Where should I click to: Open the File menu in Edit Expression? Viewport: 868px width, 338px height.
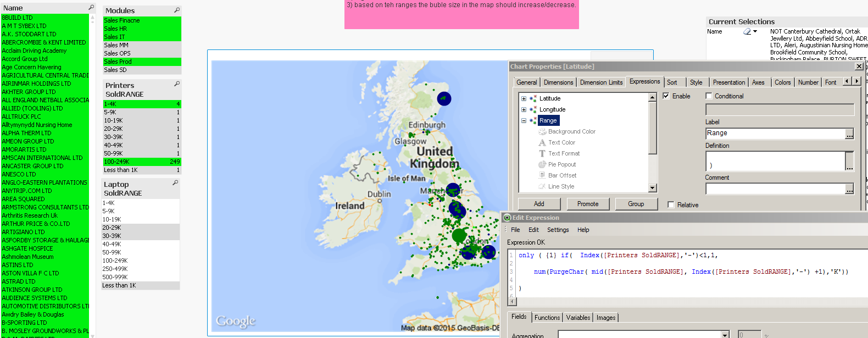click(x=515, y=230)
